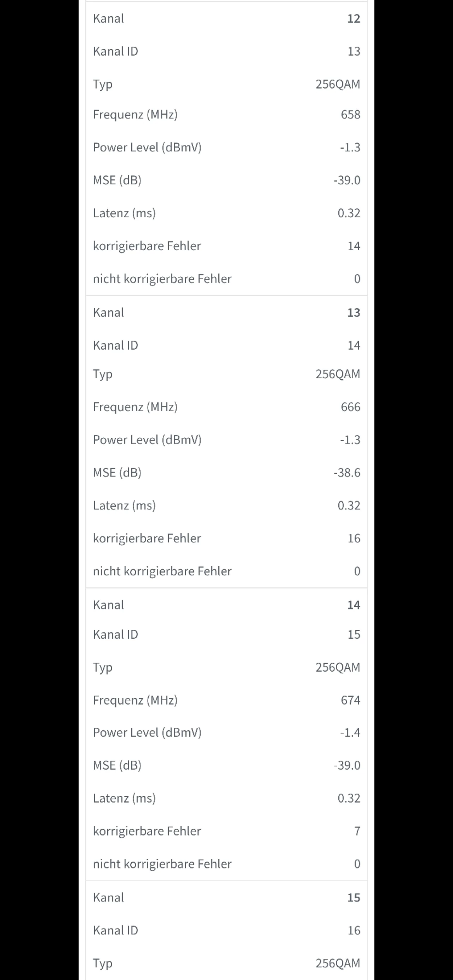Click korrigierbare Fehler value 16

pyautogui.click(x=354, y=538)
